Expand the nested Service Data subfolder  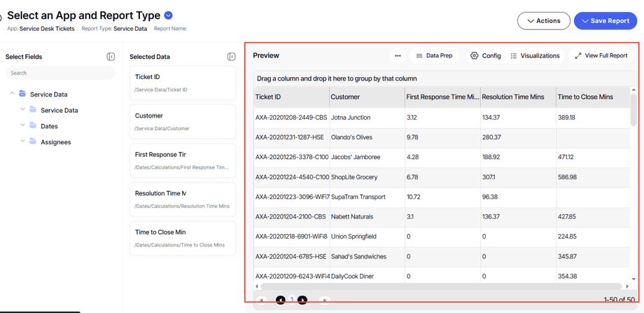tap(22, 110)
